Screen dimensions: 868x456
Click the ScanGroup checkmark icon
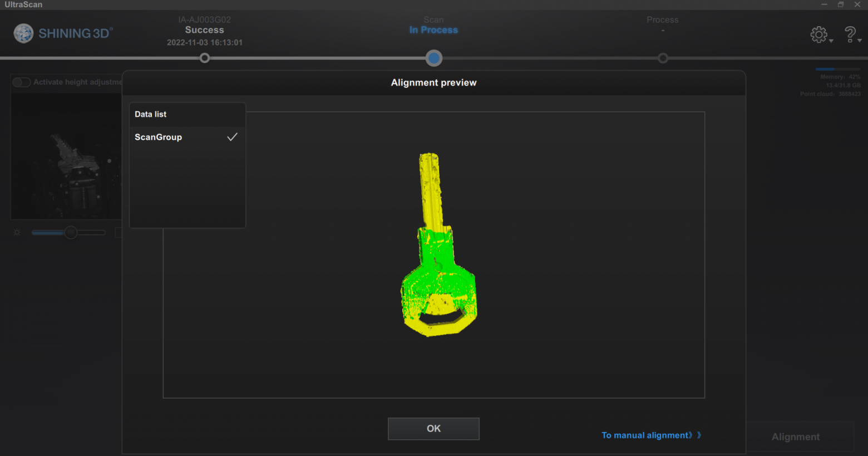tap(232, 137)
